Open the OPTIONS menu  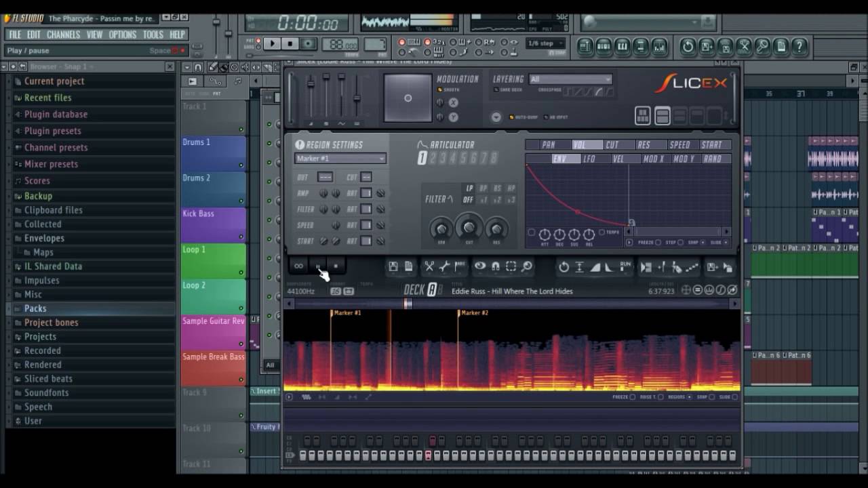click(123, 35)
